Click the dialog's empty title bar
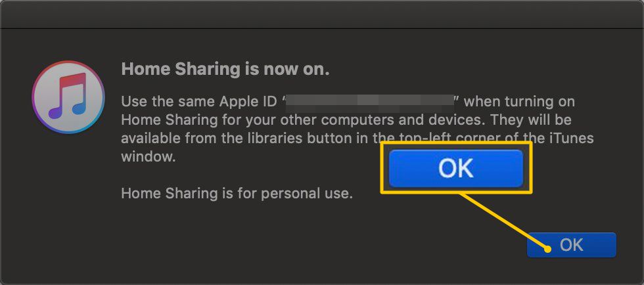The height and width of the screenshot is (285, 644). (322, 14)
